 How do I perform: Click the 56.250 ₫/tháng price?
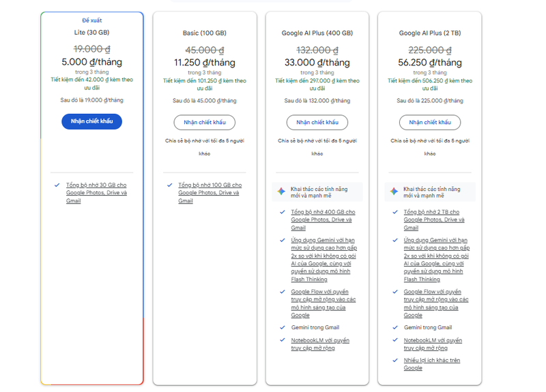430,63
